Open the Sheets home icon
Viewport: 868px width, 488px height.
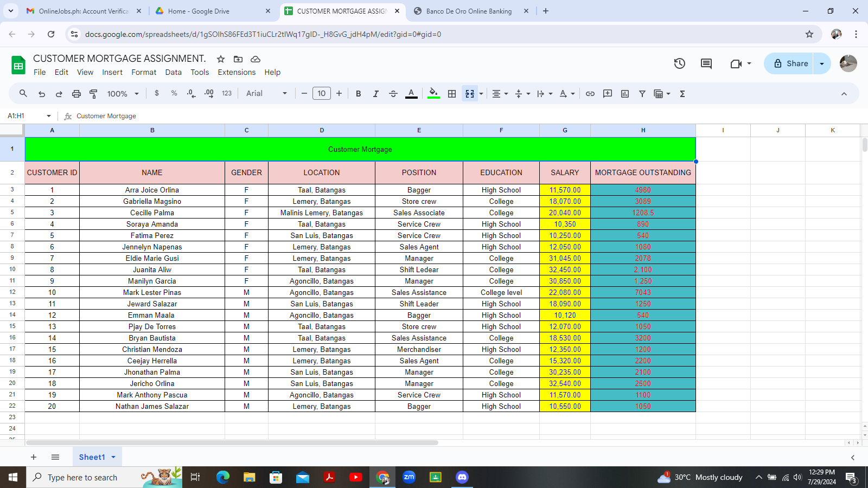coord(18,65)
